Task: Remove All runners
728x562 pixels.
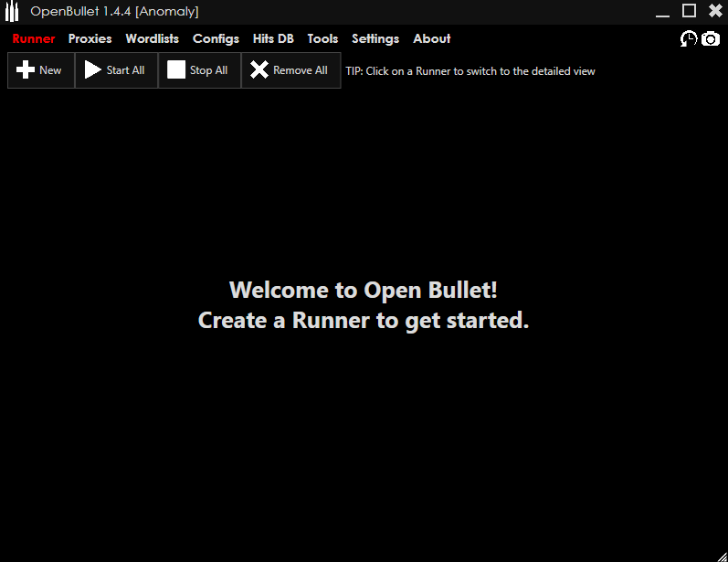Action: 290,70
